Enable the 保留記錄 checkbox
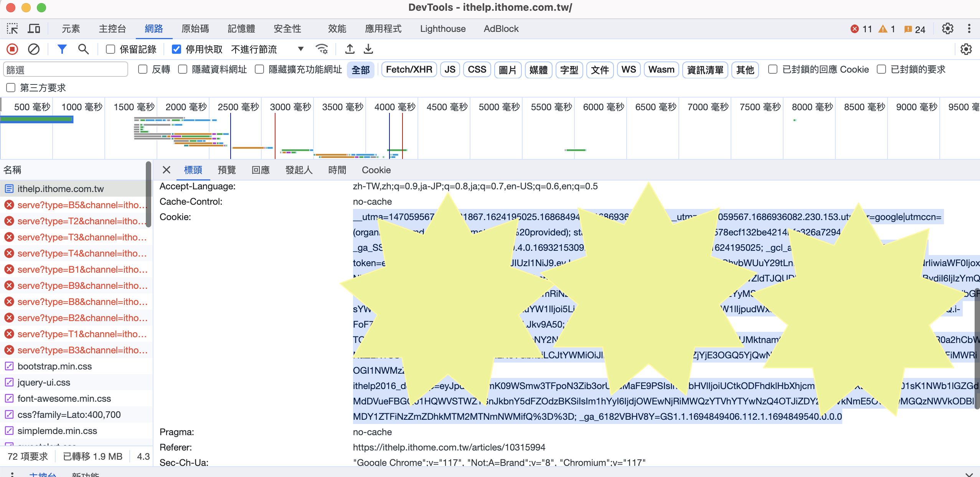The image size is (980, 477). 111,49
